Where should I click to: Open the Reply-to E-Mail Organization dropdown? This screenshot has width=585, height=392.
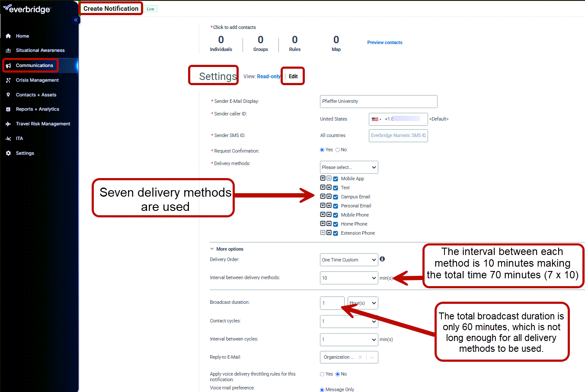click(349, 357)
